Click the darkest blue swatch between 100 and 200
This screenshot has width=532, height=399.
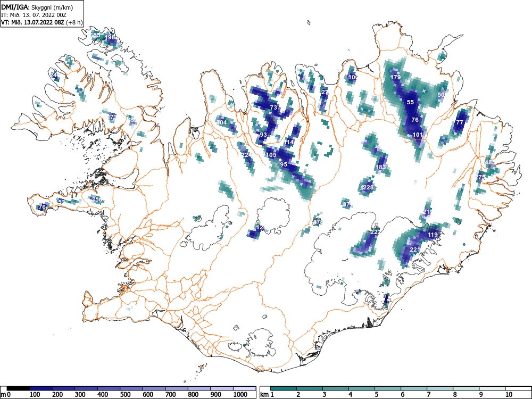[x=41, y=388]
